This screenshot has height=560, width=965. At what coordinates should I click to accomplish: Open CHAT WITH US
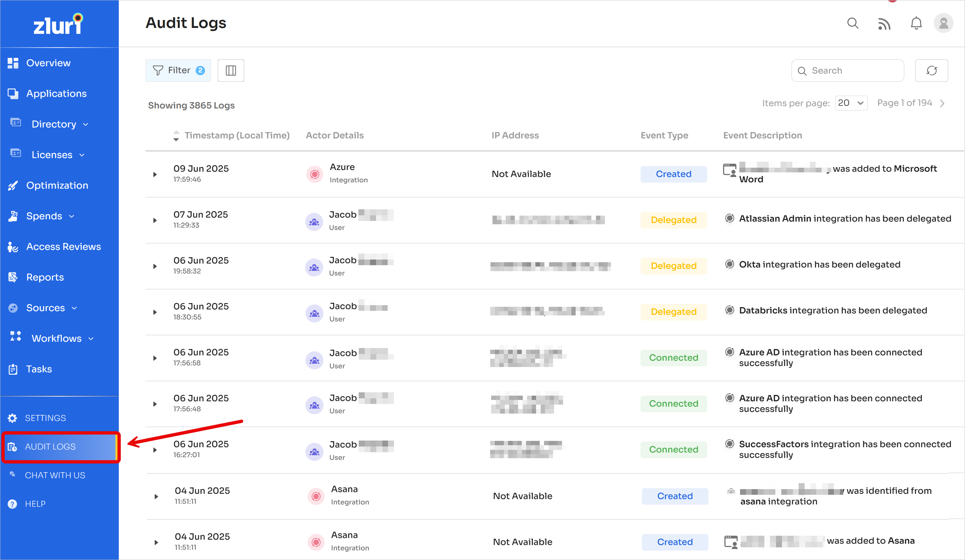click(55, 475)
